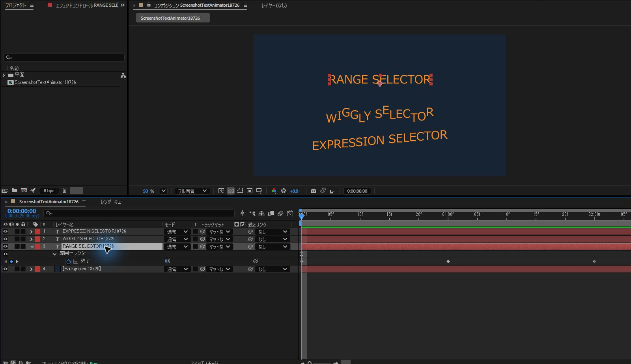Reset exposure aperture icon
Screen dimensions: 631x364
(284, 191)
